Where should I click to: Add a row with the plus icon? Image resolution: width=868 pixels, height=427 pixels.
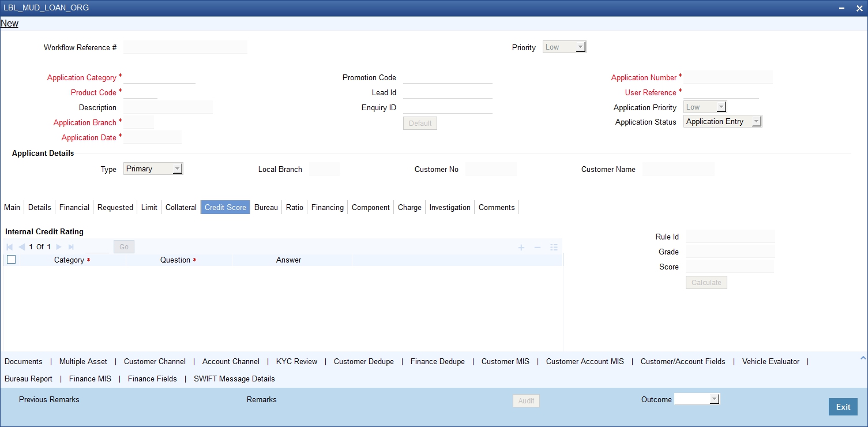point(521,247)
